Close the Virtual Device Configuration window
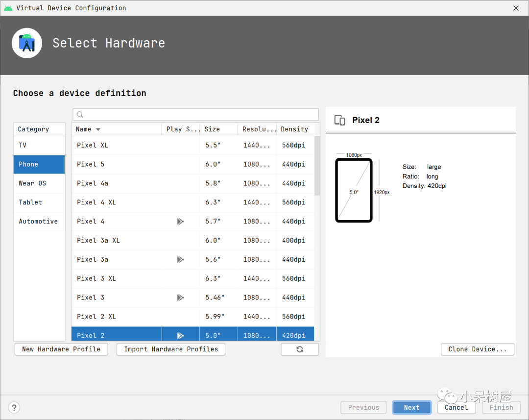529x420 pixels. [516, 8]
